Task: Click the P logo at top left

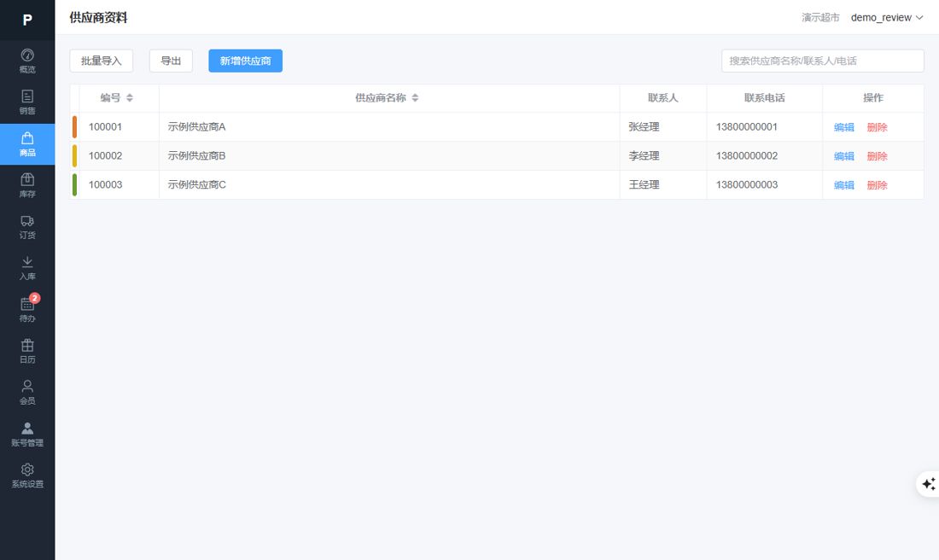Action: click(27, 20)
